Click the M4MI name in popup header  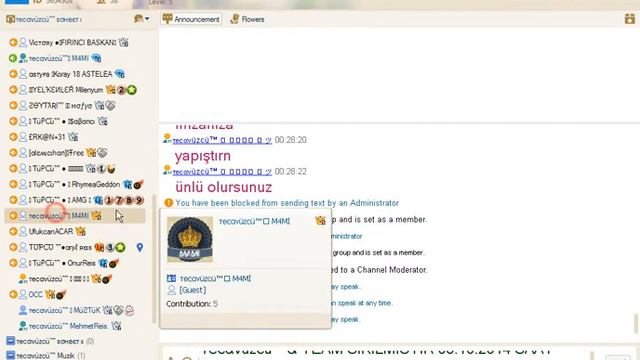(x=254, y=221)
